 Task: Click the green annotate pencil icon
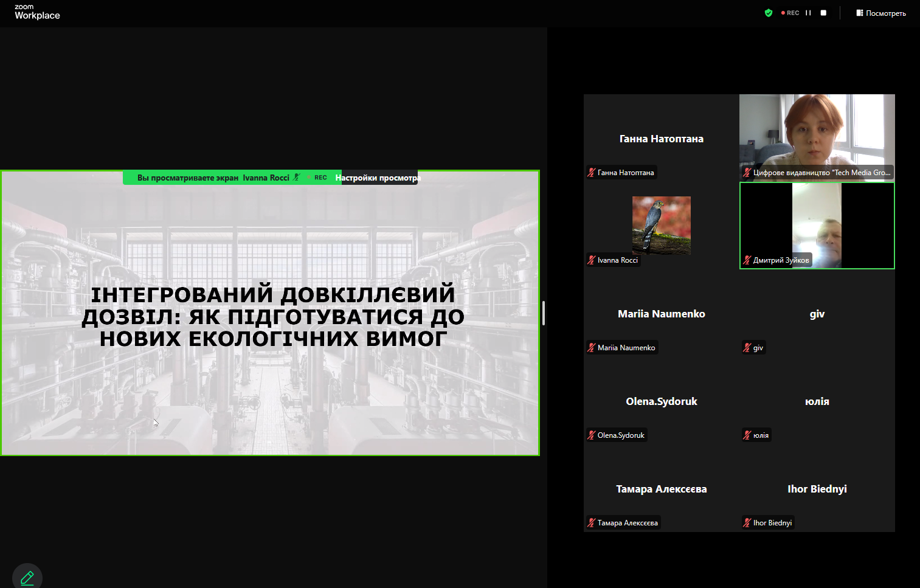pyautogui.click(x=27, y=577)
